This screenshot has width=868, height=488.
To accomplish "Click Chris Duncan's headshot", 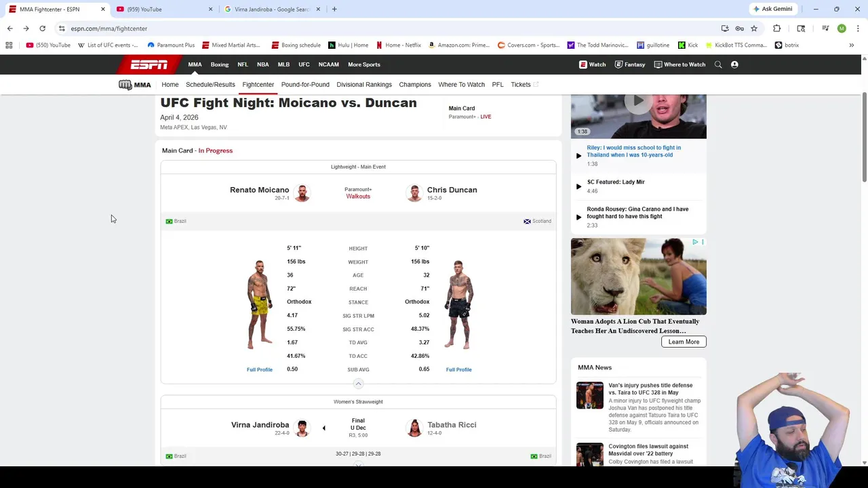I will (414, 193).
